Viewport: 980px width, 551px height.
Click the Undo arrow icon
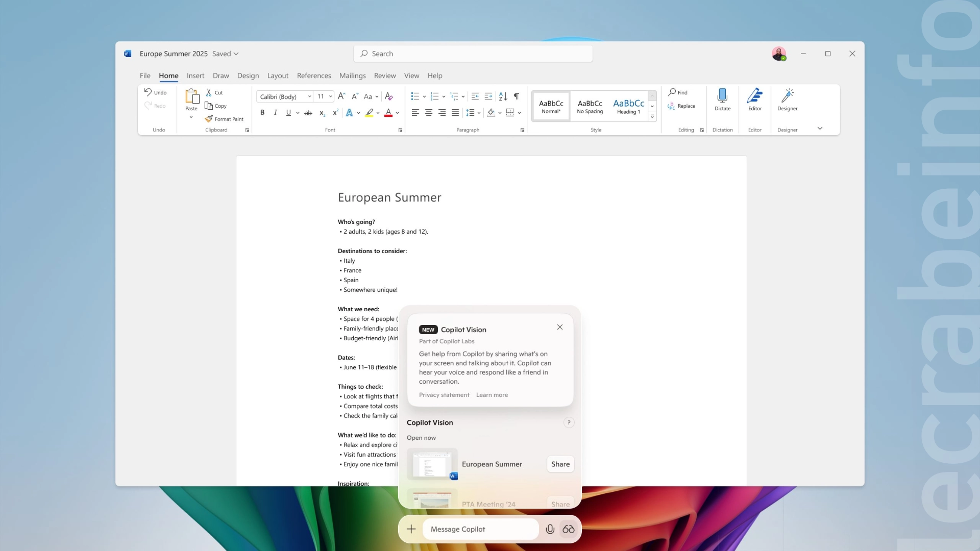(148, 92)
